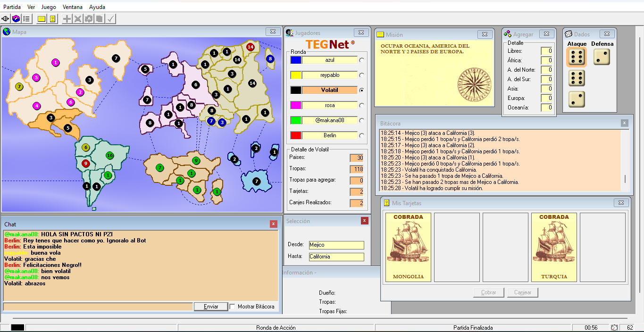Click the clock icon in the status bar
Viewport: 644px width, 332px height.
(x=614, y=327)
